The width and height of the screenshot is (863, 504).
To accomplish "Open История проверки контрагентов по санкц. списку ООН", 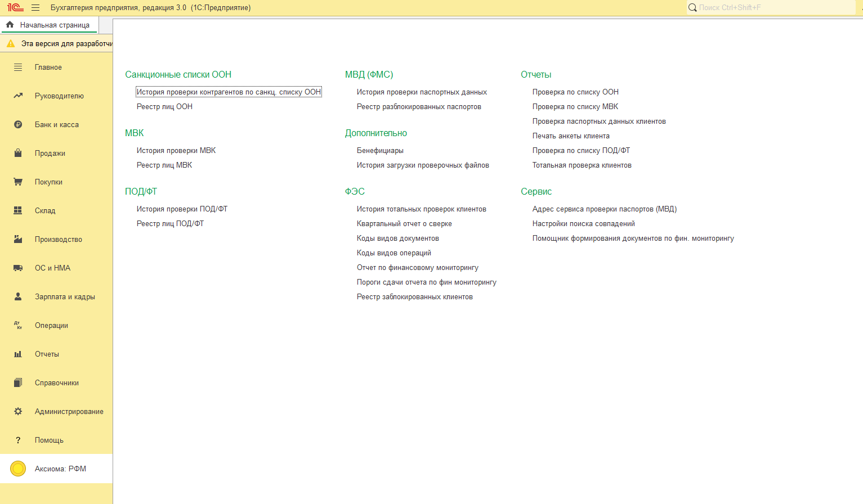I will coord(229,92).
